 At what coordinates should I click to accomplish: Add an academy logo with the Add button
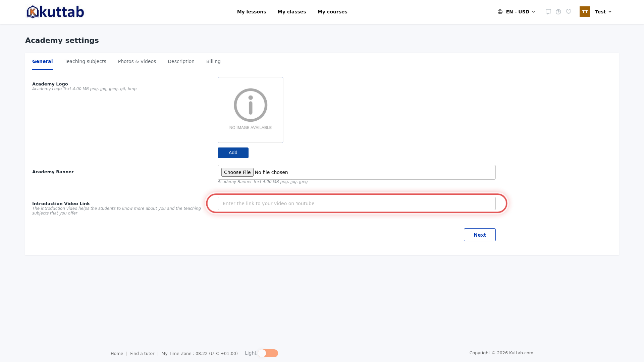[x=233, y=153]
